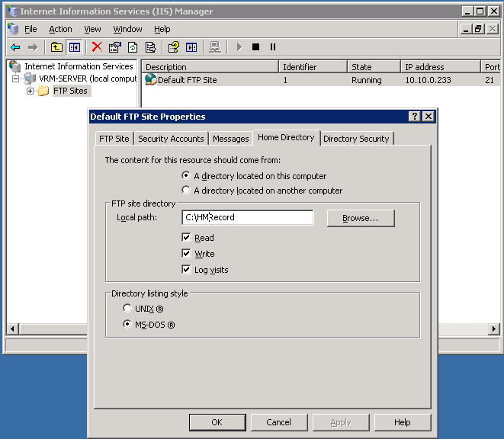
Task: Go up one level with folder icon
Action: click(56, 47)
